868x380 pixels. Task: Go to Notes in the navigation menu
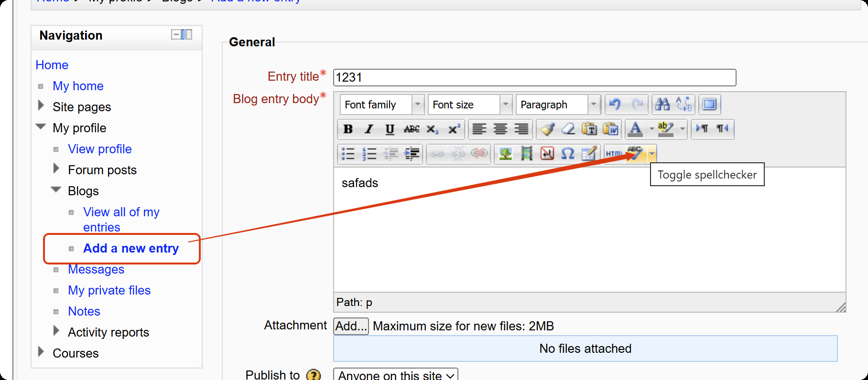(x=84, y=311)
